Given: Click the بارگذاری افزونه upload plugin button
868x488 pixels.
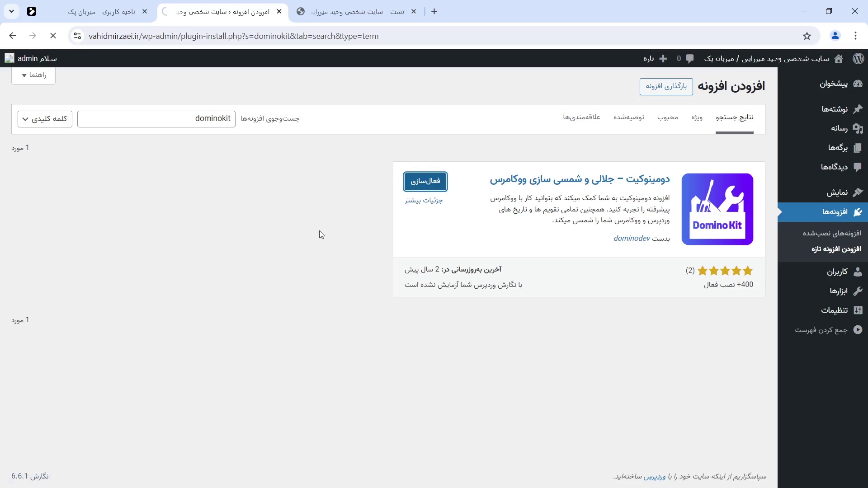Looking at the screenshot, I should point(666,86).
